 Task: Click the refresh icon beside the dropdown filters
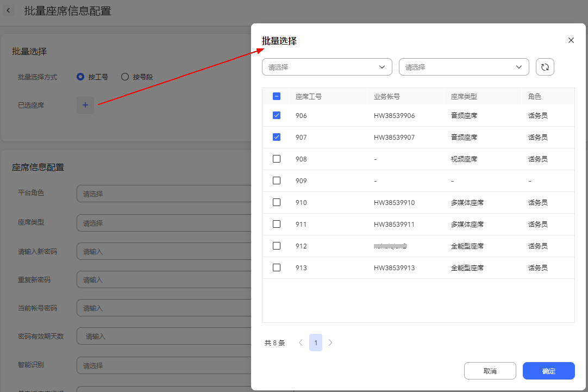pyautogui.click(x=545, y=67)
